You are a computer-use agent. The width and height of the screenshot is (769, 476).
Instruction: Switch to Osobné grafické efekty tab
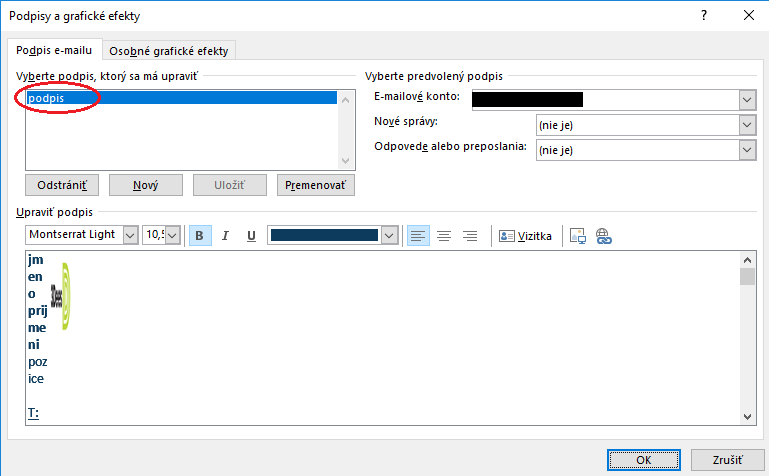(172, 52)
